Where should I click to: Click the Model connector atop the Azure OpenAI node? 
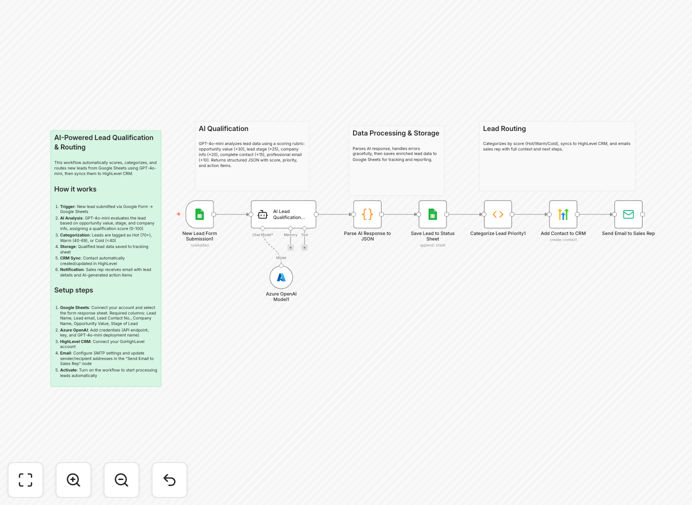click(281, 265)
